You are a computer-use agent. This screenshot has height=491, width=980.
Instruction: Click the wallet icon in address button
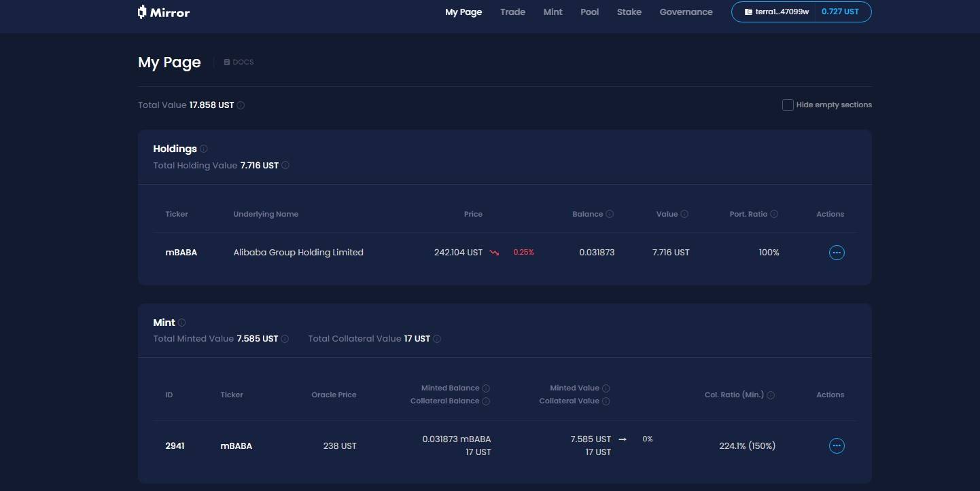click(x=748, y=12)
